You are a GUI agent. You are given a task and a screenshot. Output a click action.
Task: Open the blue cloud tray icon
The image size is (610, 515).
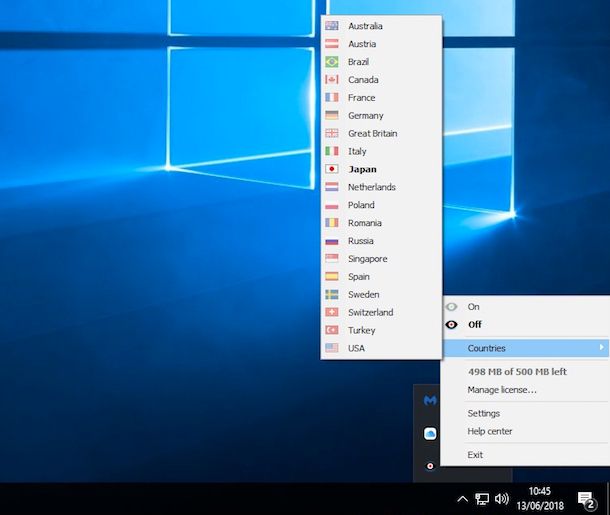430,433
